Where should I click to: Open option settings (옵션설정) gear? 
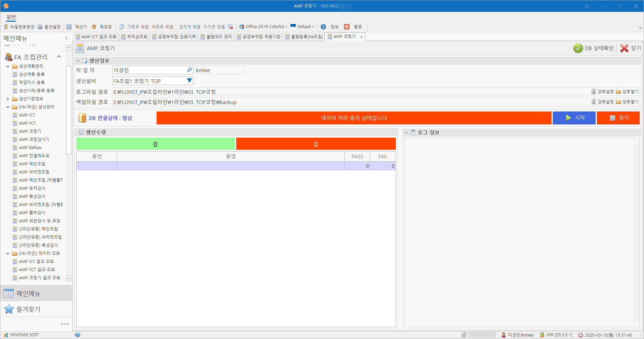coord(40,27)
